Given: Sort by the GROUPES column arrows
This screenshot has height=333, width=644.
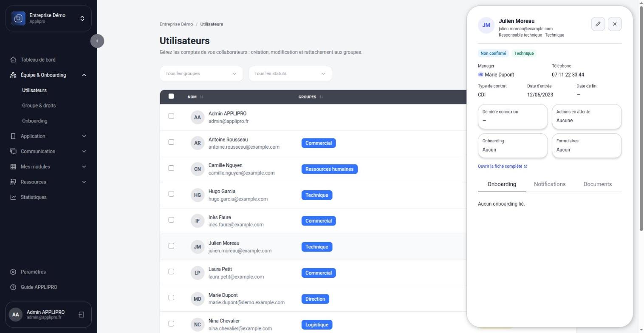Looking at the screenshot, I should pos(321,97).
